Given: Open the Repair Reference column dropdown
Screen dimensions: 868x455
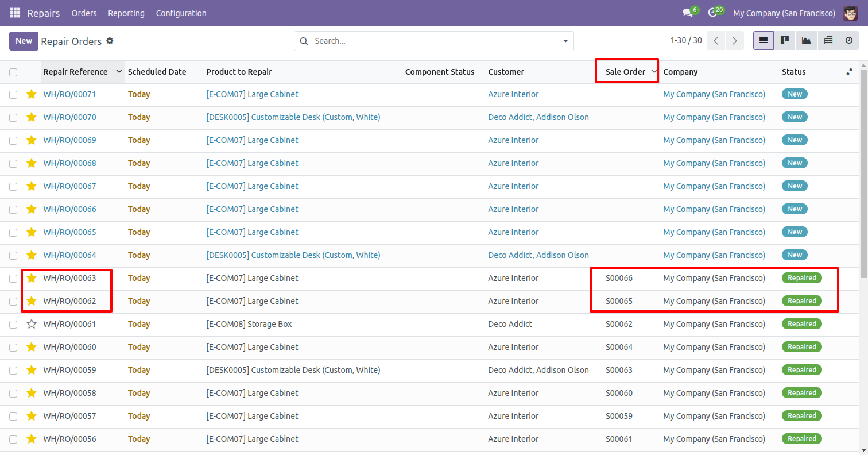Looking at the screenshot, I should 119,72.
